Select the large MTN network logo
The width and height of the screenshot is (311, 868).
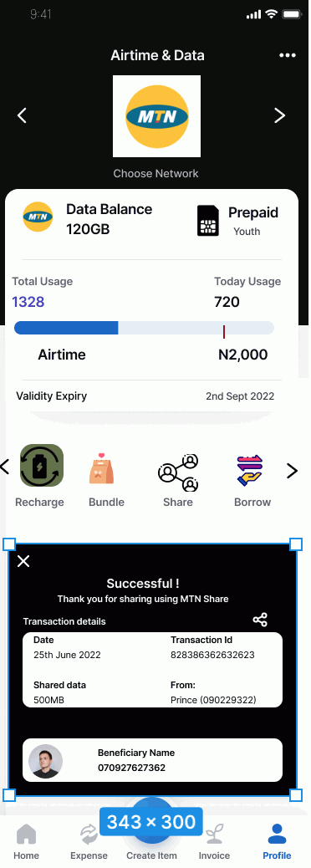coord(156,116)
